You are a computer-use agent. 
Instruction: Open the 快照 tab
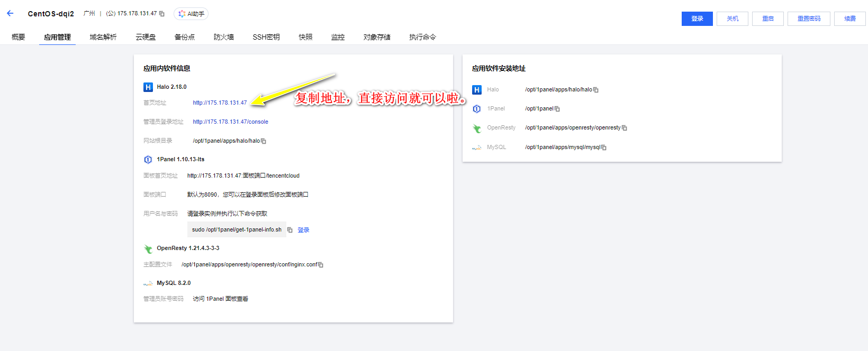click(305, 37)
